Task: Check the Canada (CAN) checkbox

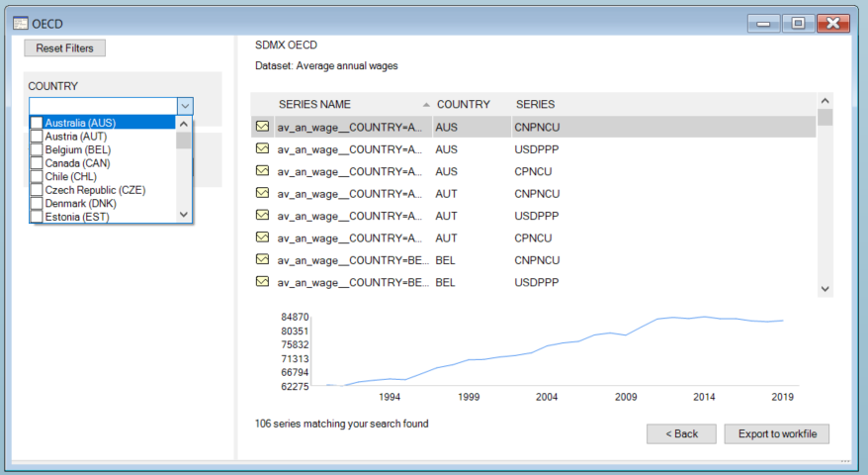Action: (x=37, y=163)
